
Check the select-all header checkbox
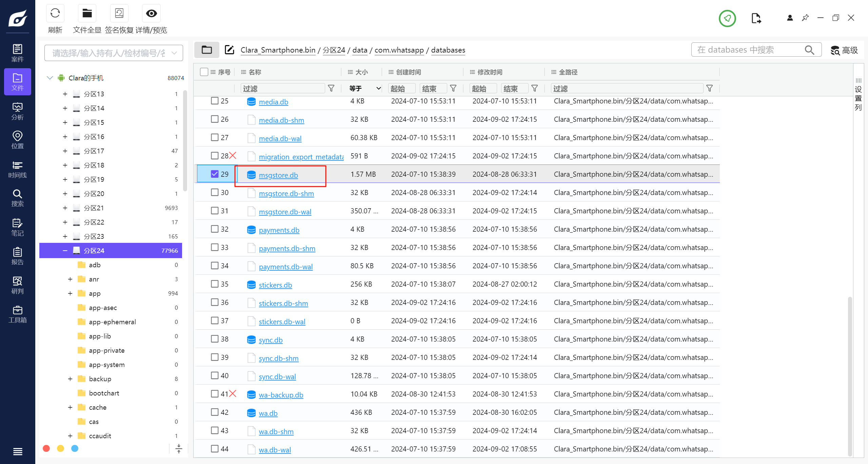click(204, 72)
